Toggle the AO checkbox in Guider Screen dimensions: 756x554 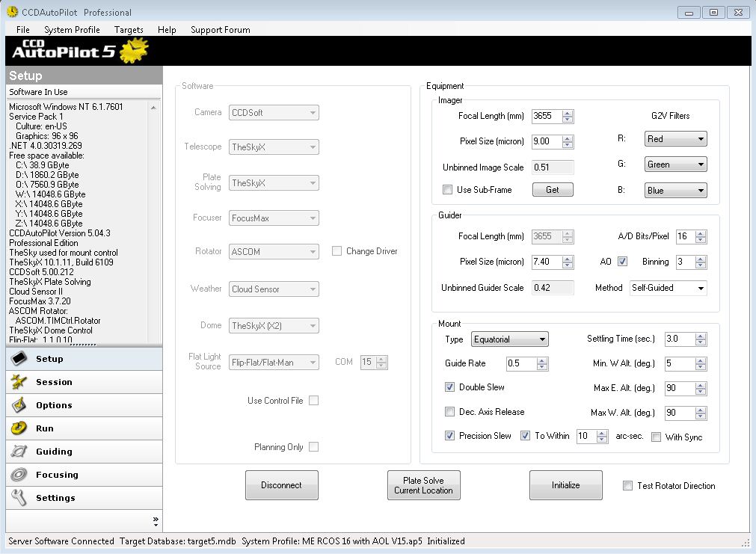pos(622,262)
